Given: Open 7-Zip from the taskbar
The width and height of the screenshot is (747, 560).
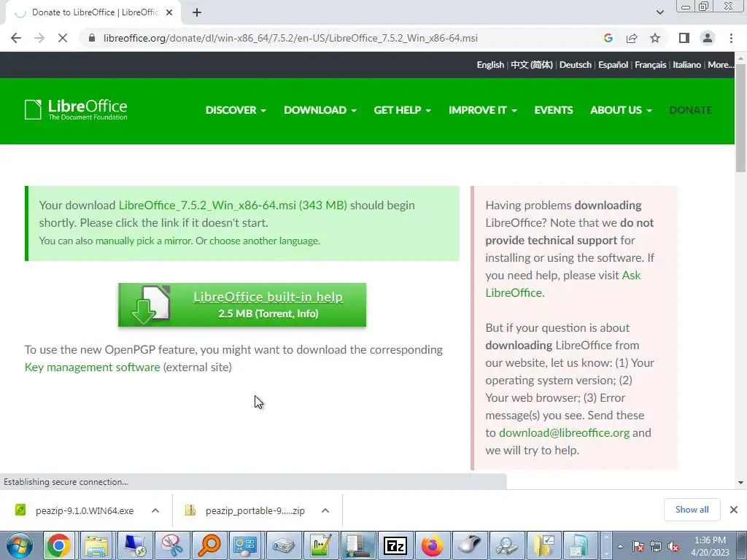Looking at the screenshot, I should click(x=395, y=545).
